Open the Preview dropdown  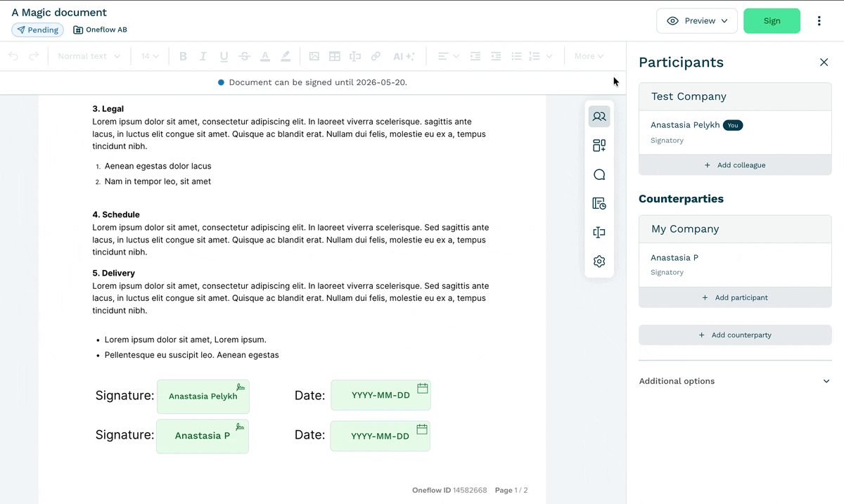pyautogui.click(x=697, y=21)
